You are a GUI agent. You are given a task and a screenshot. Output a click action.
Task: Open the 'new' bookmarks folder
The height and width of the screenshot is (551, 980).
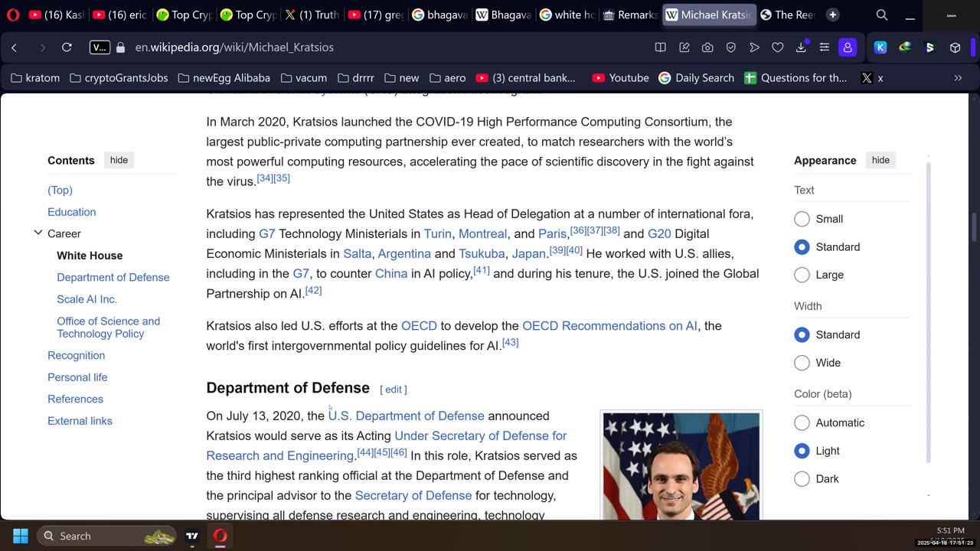pos(401,78)
